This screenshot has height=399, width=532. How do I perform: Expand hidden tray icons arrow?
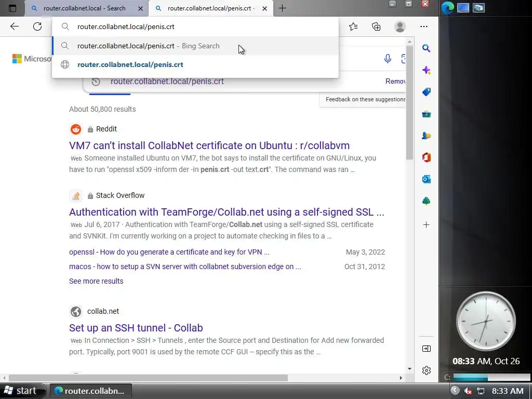pos(455,391)
